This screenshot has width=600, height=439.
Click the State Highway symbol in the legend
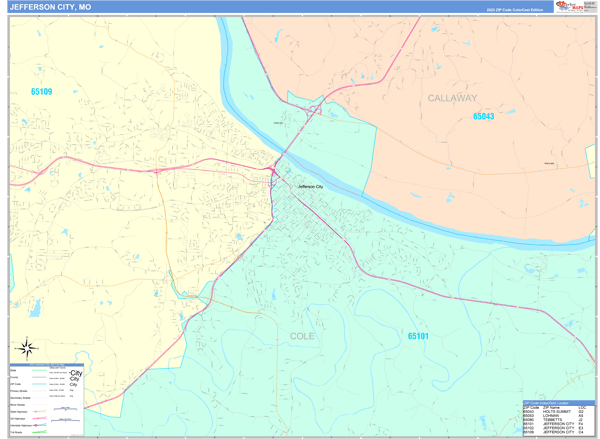39,411
